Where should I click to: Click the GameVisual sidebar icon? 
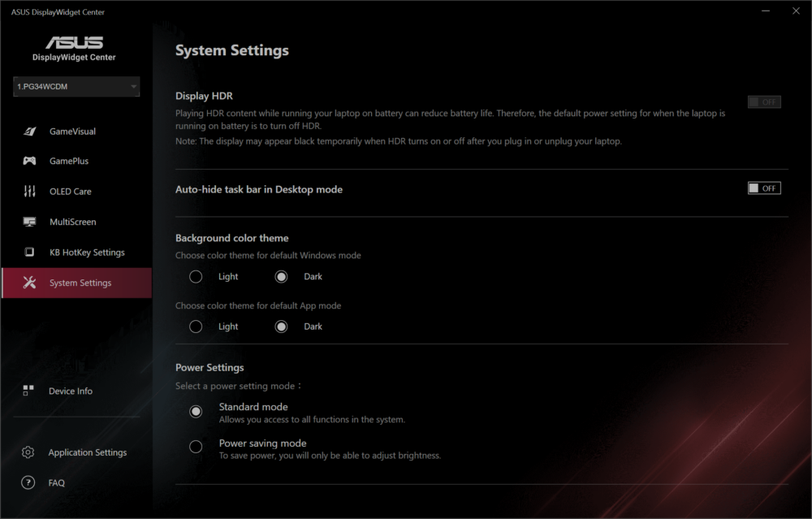(x=30, y=132)
